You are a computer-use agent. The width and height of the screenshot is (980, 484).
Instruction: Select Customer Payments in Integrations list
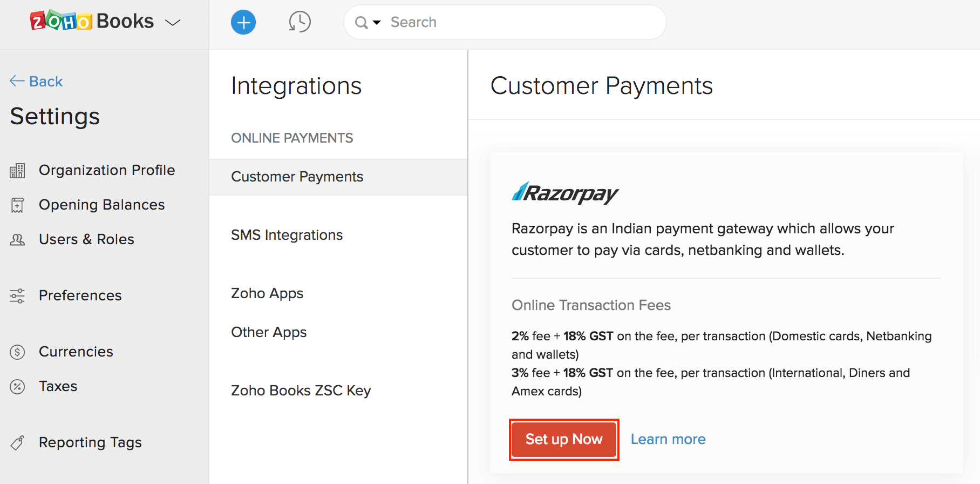coord(297,177)
